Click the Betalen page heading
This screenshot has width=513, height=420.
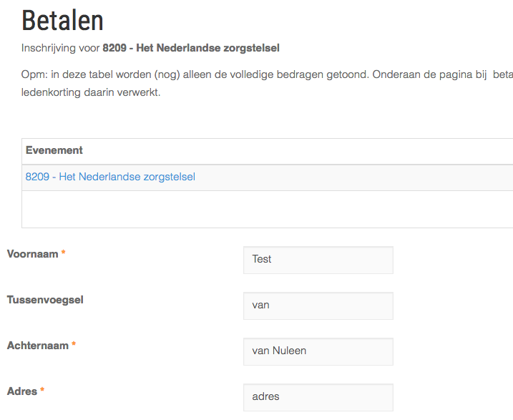62,21
